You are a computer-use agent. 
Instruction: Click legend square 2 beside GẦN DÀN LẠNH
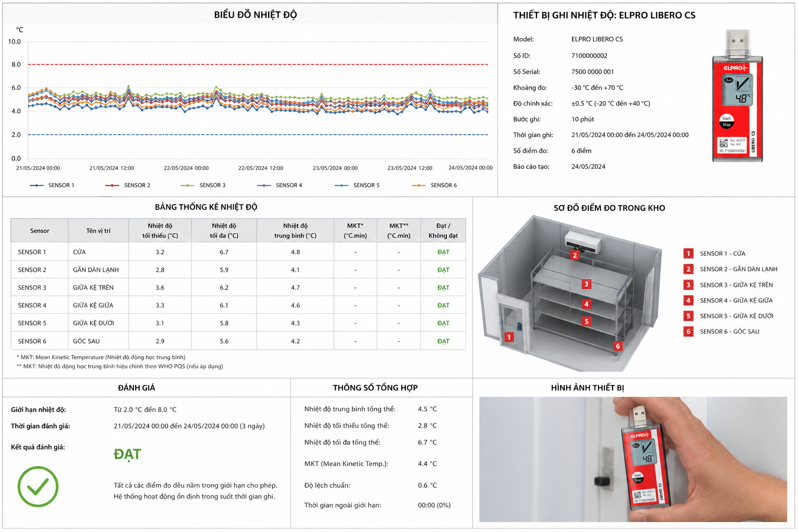point(688,269)
